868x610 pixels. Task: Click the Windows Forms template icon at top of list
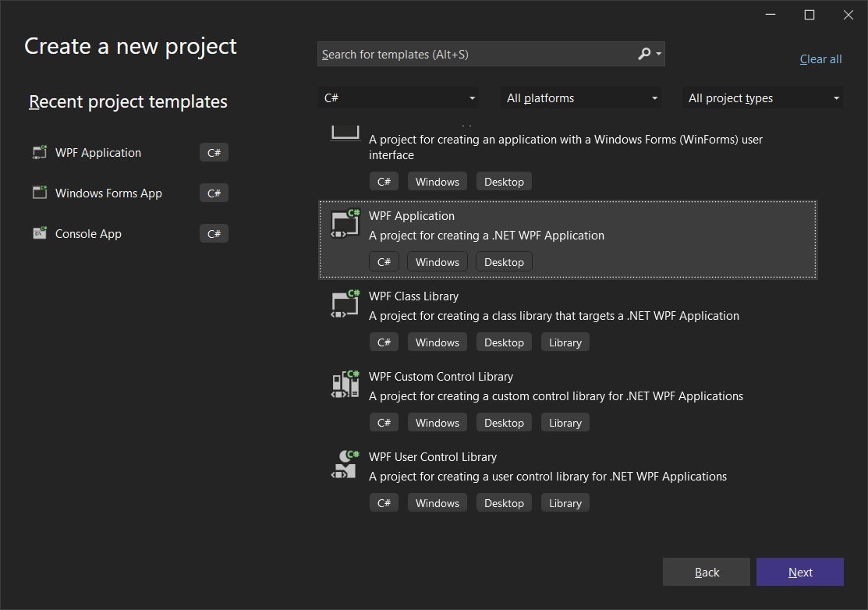(x=345, y=133)
